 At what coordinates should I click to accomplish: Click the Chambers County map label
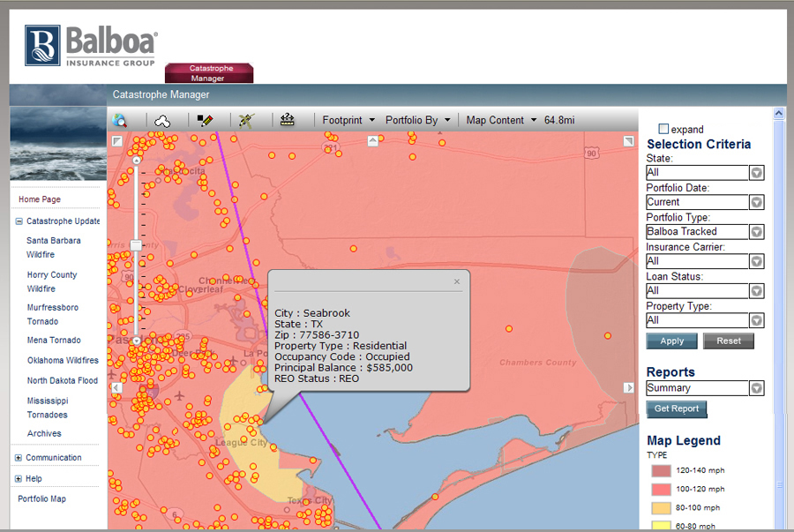click(538, 363)
